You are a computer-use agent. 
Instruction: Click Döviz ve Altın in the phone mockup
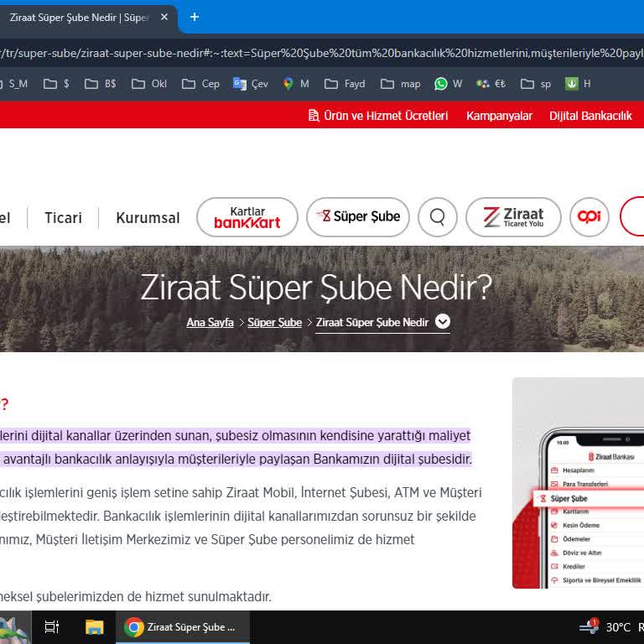coord(582,553)
